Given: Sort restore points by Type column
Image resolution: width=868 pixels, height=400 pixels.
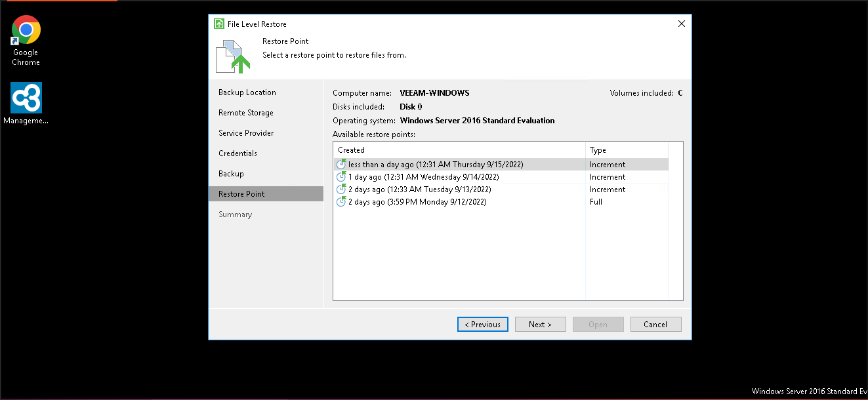Looking at the screenshot, I should tap(627, 150).
